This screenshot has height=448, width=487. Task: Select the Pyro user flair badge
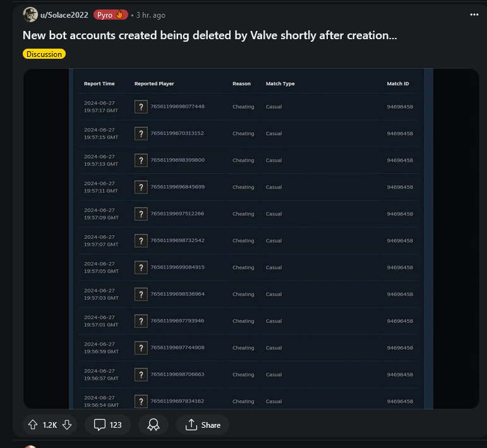click(111, 15)
